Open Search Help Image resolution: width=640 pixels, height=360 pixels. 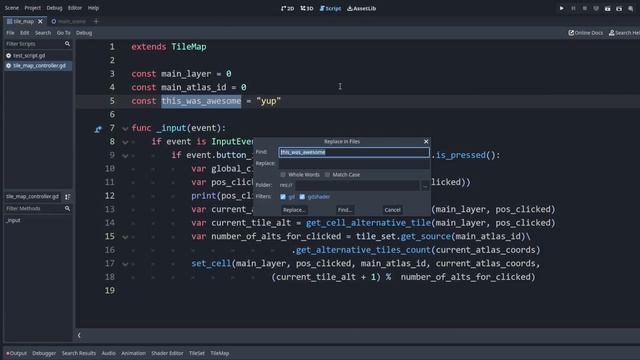(x=624, y=33)
